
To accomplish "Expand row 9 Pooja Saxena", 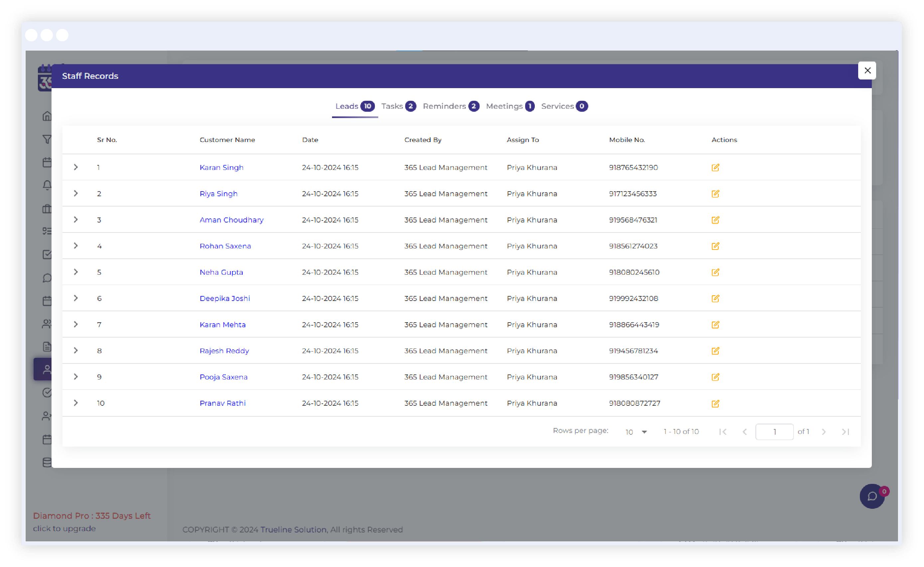I will (x=76, y=377).
